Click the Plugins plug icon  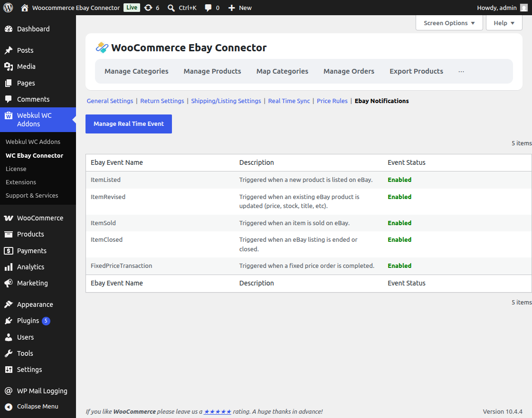point(9,321)
